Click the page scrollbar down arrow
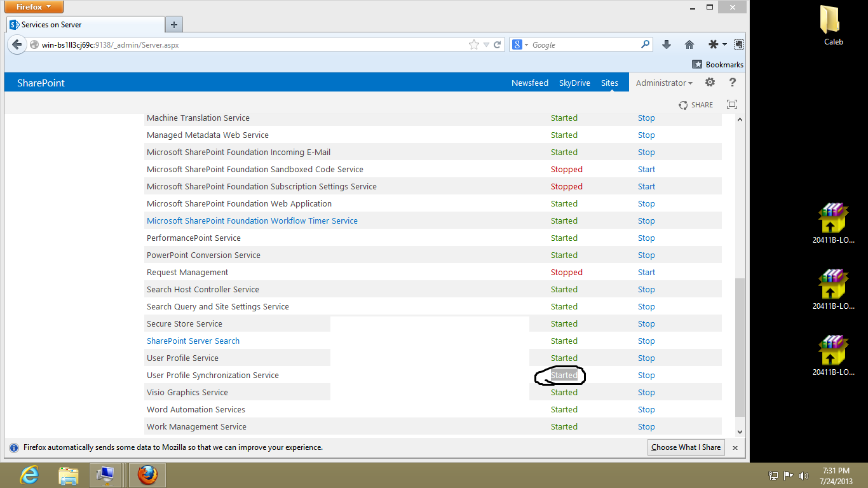Screen dimensions: 868x488 [740, 431]
